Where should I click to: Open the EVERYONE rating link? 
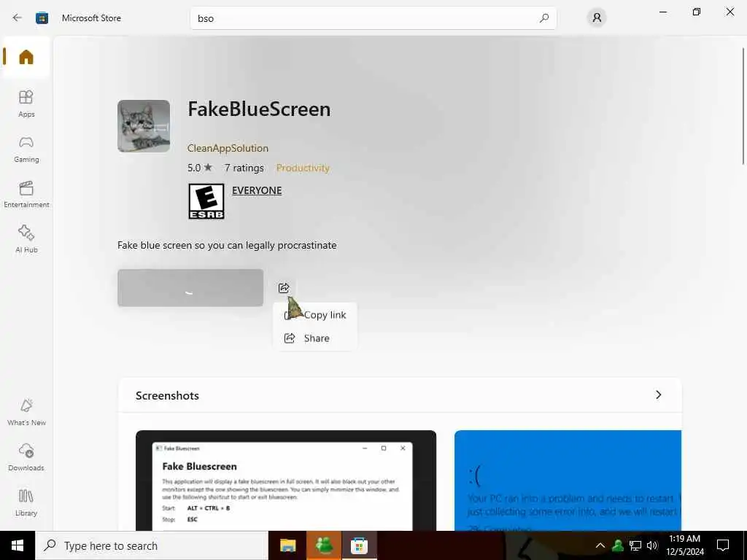[257, 190]
